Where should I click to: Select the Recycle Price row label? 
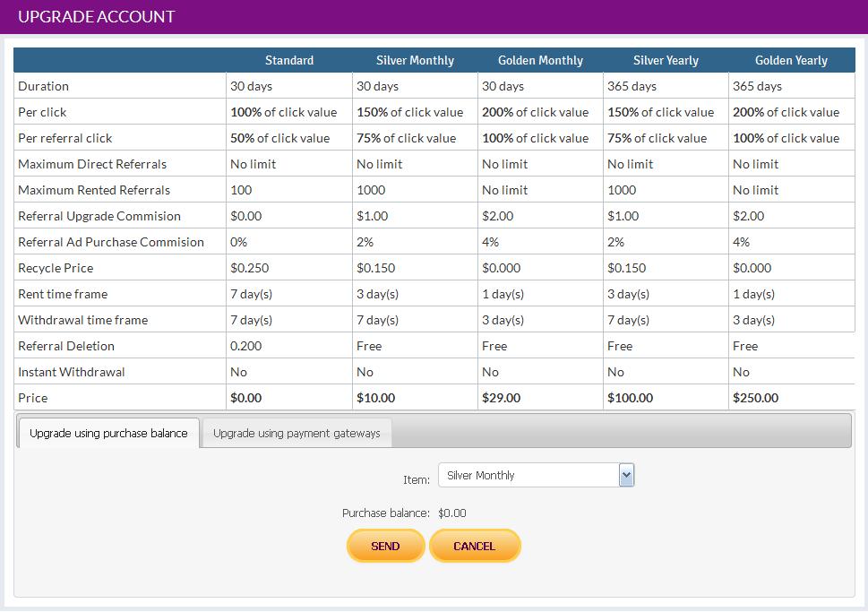point(56,268)
